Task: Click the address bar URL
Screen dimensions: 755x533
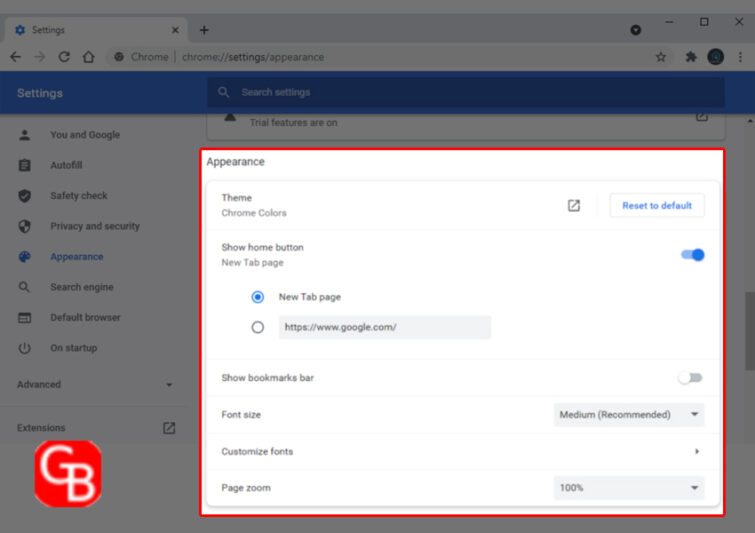Action: point(253,57)
